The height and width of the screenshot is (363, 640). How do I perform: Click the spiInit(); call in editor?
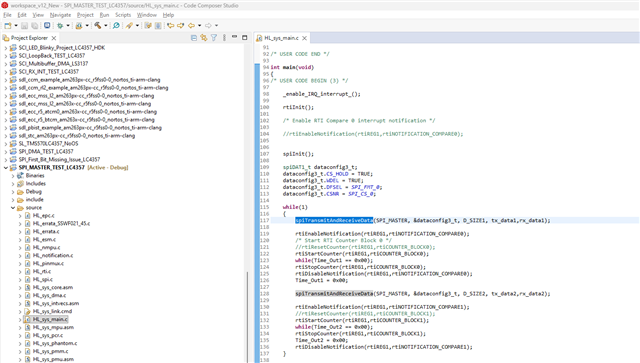[298, 154]
